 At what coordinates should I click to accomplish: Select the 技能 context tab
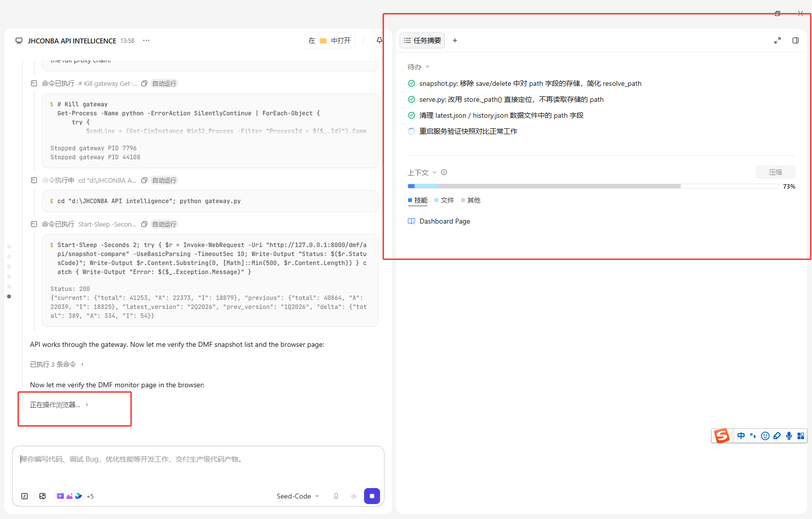[x=417, y=200]
